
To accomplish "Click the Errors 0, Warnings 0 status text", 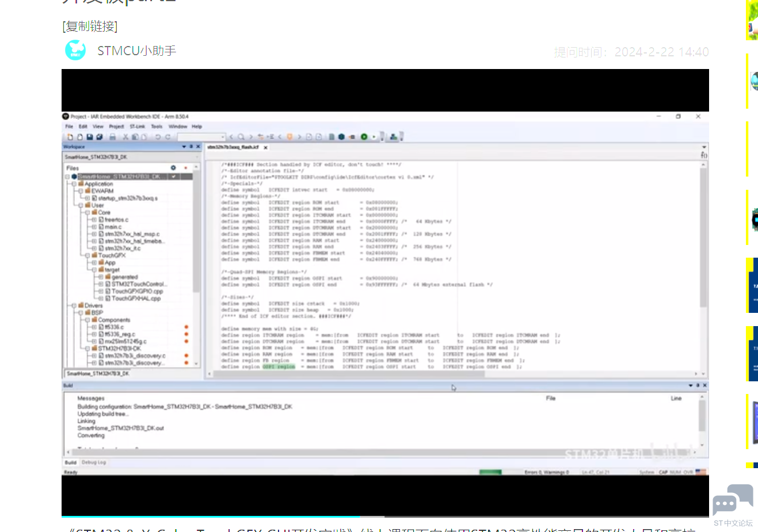I will [547, 472].
